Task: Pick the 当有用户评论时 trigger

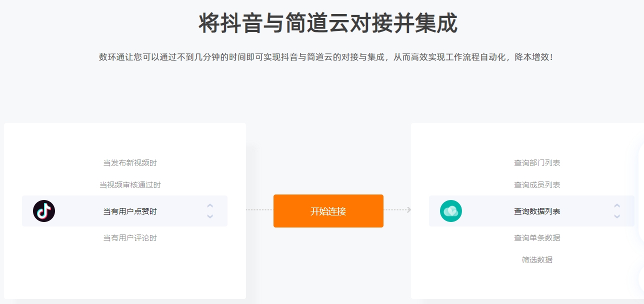Action: coord(130,238)
